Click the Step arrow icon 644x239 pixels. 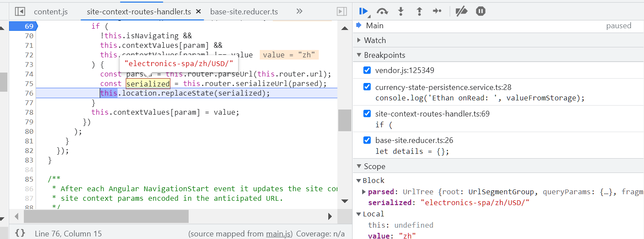tap(437, 12)
